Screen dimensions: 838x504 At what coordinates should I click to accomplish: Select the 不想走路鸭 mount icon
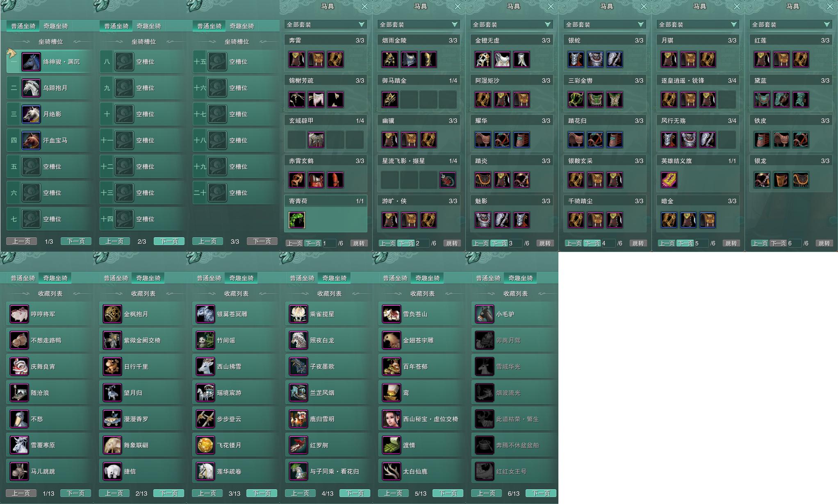(x=19, y=341)
